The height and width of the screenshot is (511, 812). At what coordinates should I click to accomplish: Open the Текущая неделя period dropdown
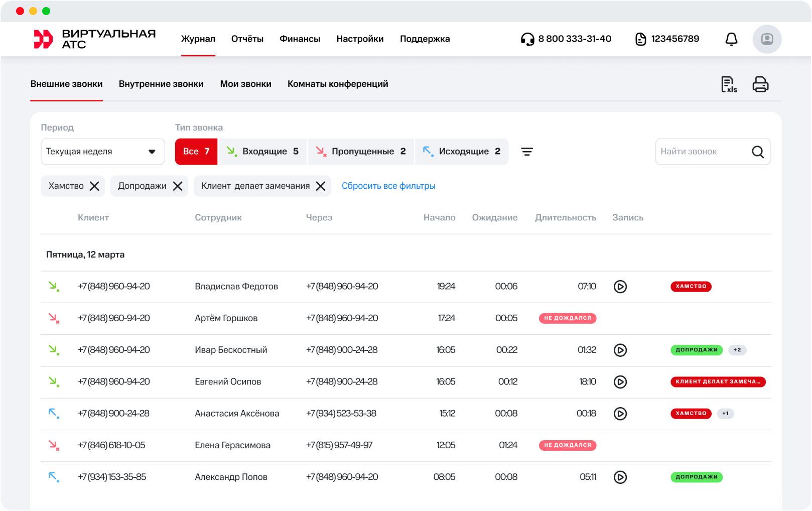click(103, 152)
